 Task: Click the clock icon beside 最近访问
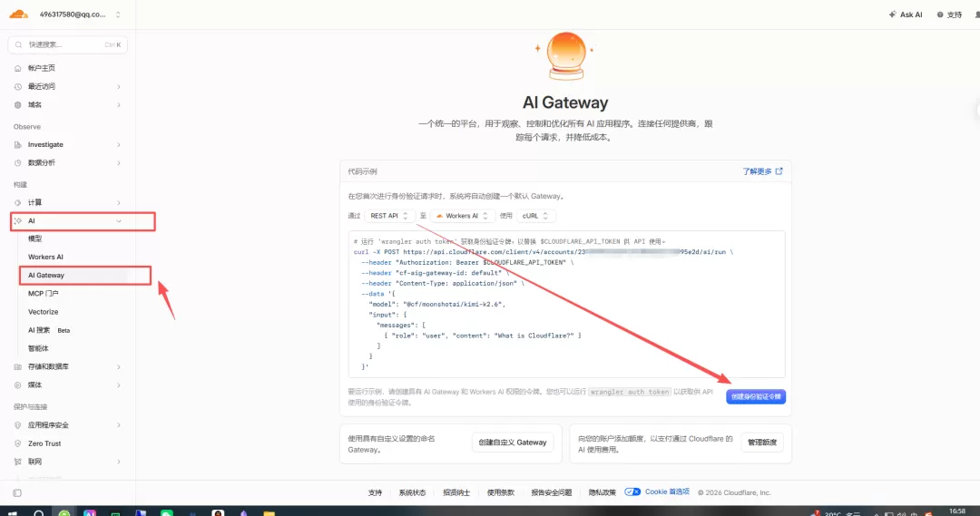17,87
